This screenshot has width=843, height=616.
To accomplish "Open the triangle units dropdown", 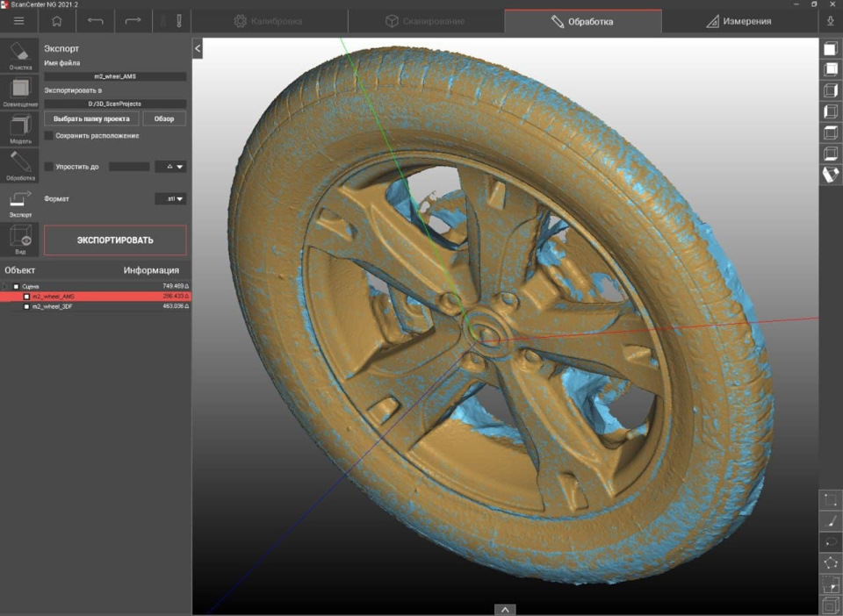I will pyautogui.click(x=170, y=167).
